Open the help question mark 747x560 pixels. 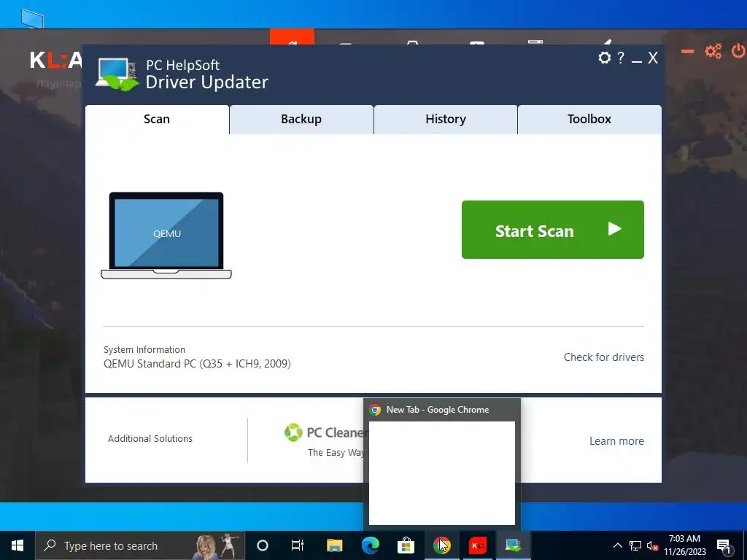tap(621, 58)
